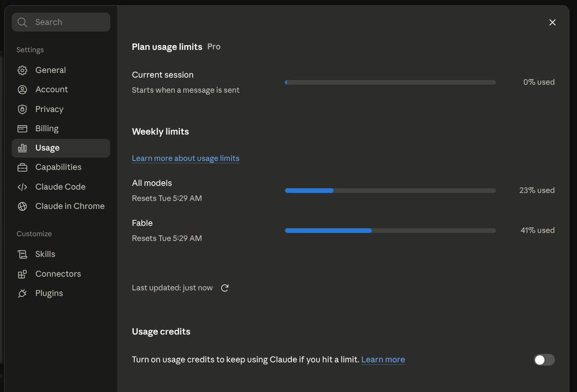The image size is (577, 392).
Task: Click the Claude Code brackets icon
Action: pos(22,187)
